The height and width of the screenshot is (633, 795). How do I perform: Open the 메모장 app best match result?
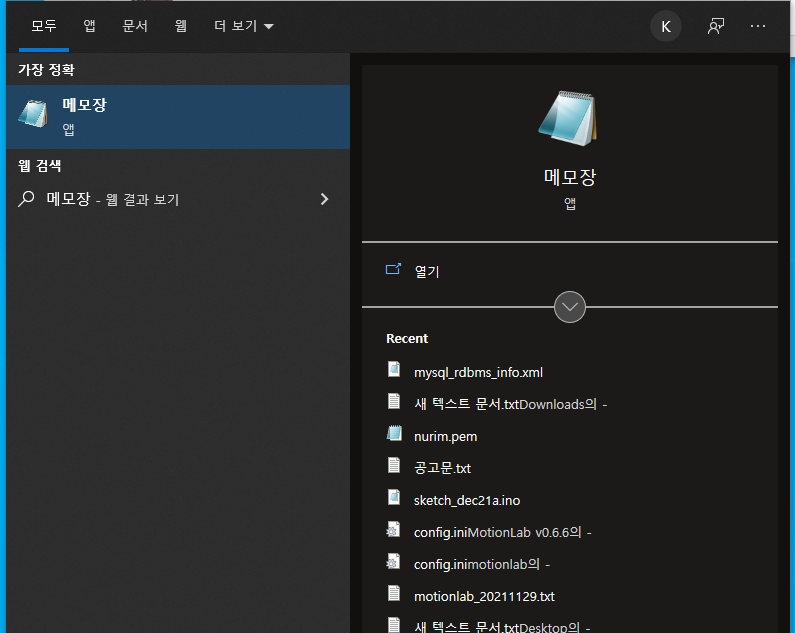point(178,117)
